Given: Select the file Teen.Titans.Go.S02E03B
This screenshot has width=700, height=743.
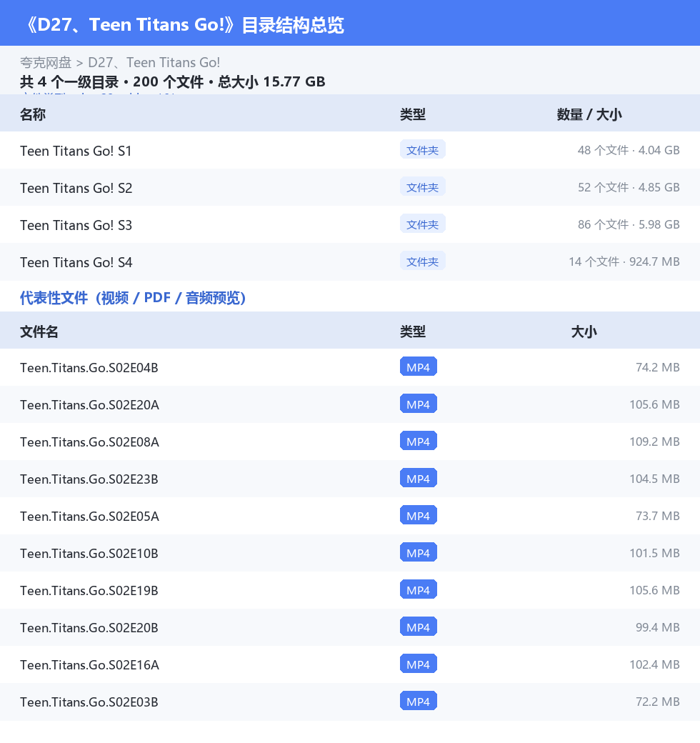Looking at the screenshot, I should (x=89, y=702).
